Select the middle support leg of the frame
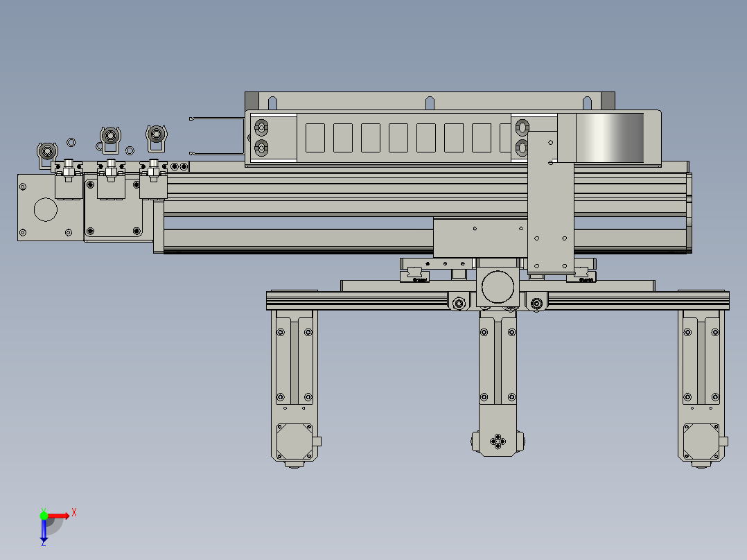 click(498, 383)
